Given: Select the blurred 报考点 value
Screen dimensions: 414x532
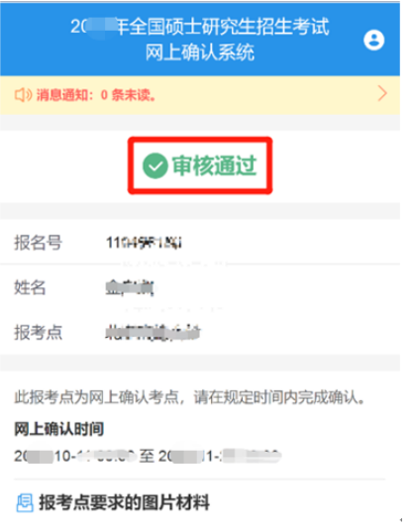Looking at the screenshot, I should coord(153,332).
